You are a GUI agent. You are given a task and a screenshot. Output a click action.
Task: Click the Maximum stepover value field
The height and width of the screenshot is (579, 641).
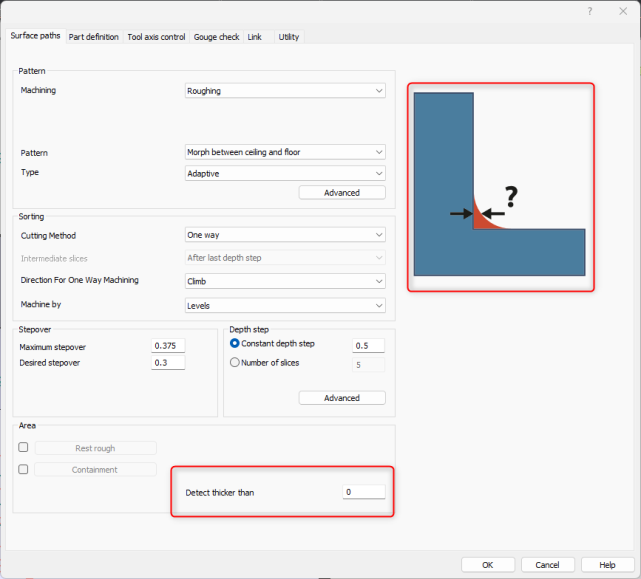168,346
